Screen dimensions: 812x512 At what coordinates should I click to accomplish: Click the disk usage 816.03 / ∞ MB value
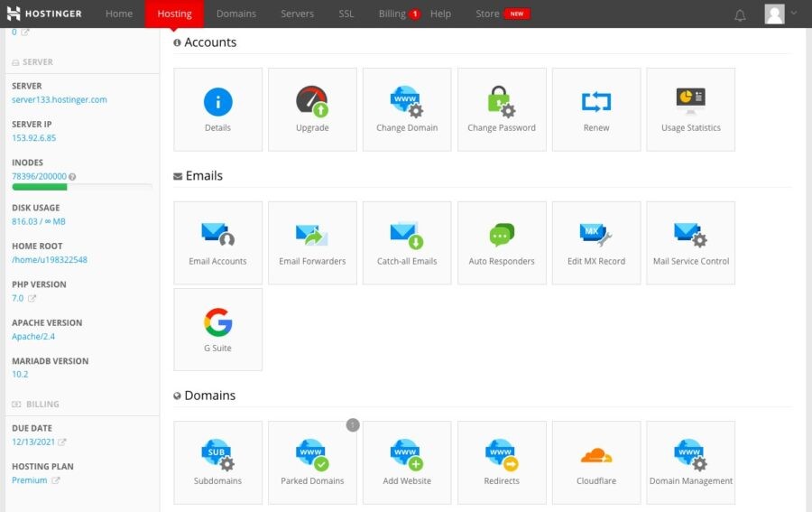[39, 221]
